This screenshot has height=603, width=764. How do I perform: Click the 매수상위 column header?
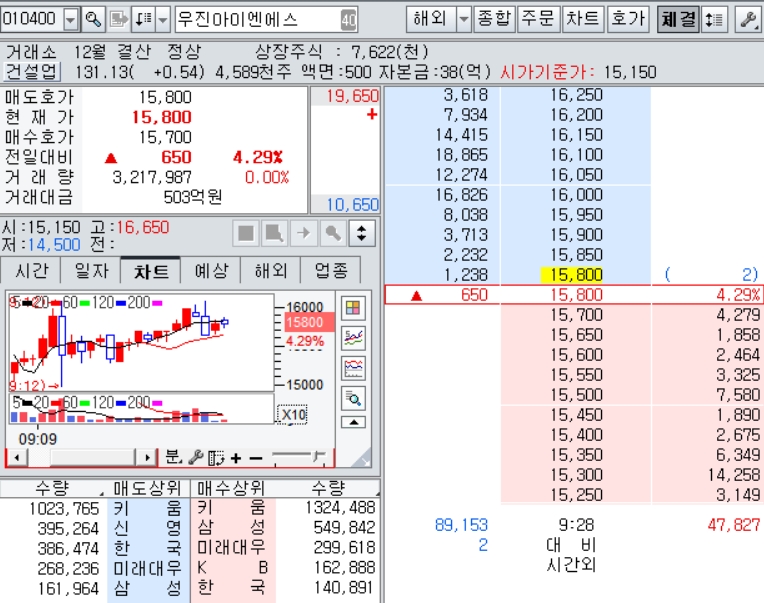[231, 488]
